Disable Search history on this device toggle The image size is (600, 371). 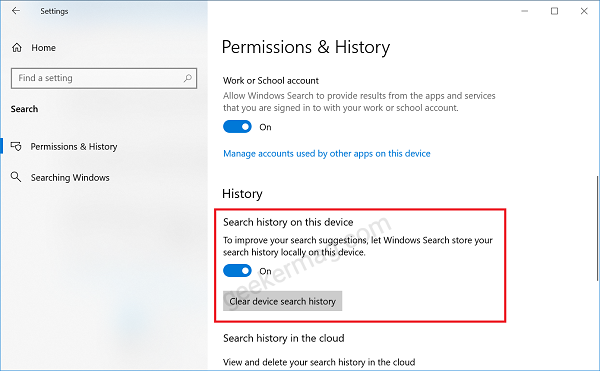237,271
